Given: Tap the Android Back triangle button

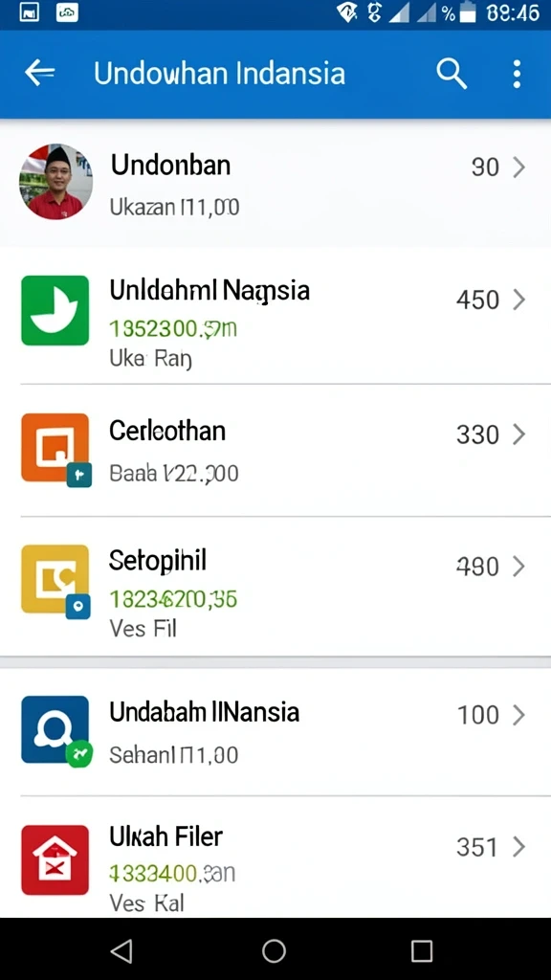Looking at the screenshot, I should (121, 950).
